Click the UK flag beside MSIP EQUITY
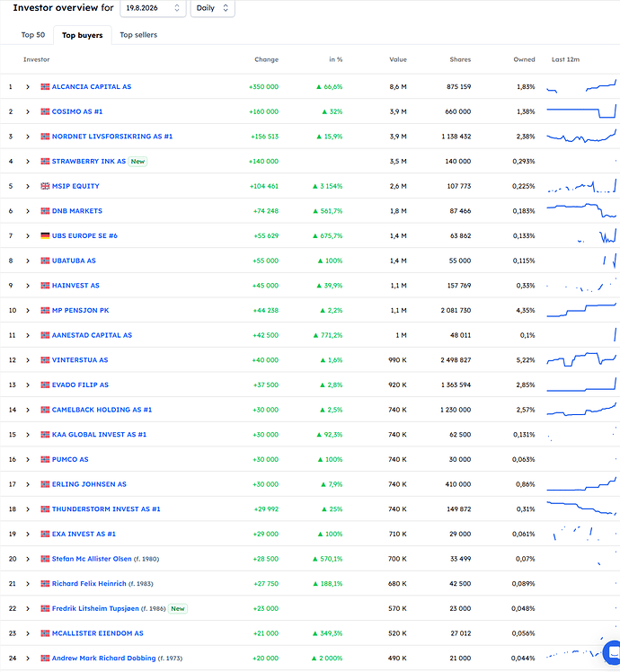 45,186
